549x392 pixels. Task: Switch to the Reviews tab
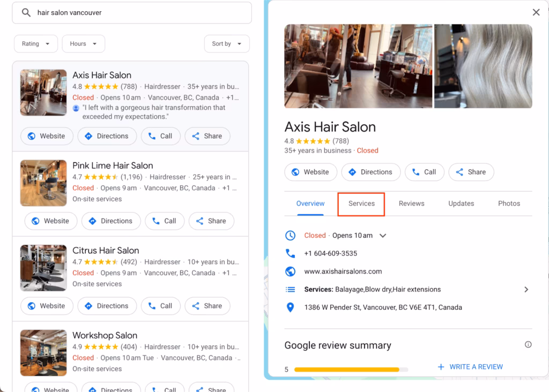click(x=411, y=203)
